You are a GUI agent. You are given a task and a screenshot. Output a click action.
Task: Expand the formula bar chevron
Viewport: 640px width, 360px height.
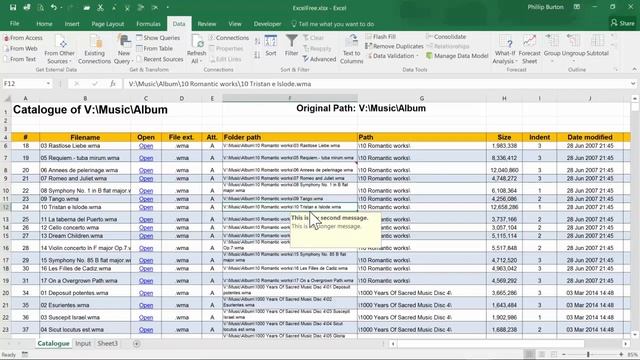click(x=633, y=84)
